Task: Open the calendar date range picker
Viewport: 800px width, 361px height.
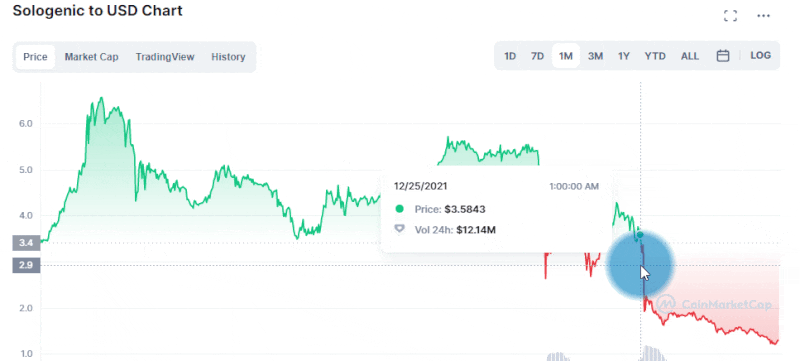Action: click(x=722, y=56)
